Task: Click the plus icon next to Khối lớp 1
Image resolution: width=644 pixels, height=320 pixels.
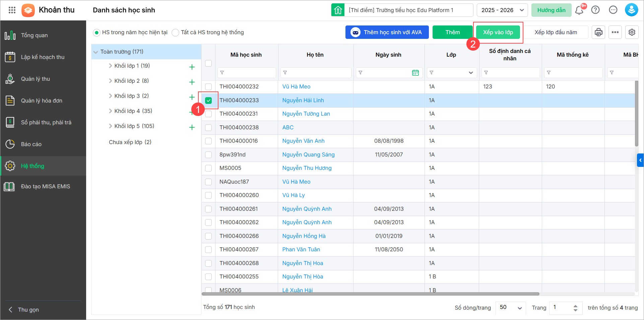Action: 192,67
